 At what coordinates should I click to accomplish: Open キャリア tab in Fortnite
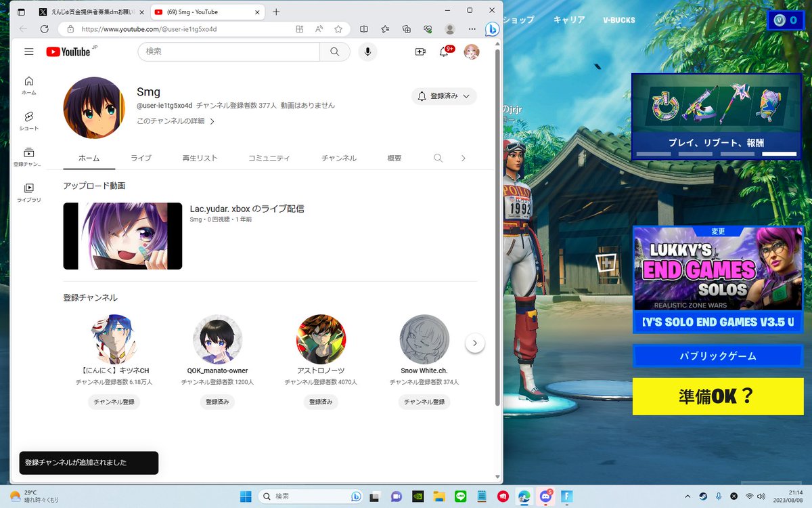tap(569, 20)
